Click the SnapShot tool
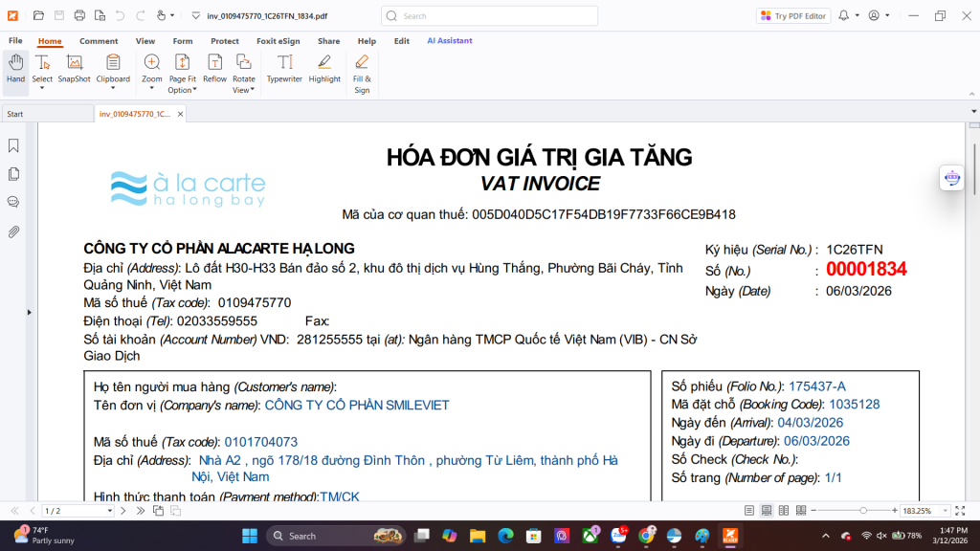The height and width of the screenshot is (551, 980). point(74,68)
